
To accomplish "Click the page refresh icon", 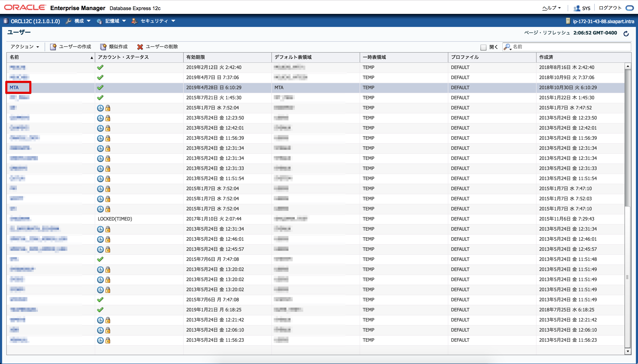I will point(626,33).
